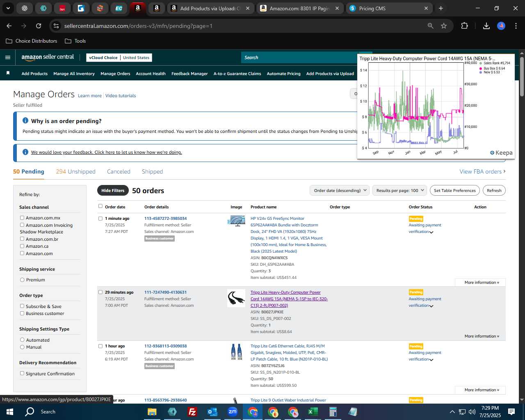Open Chrome three-dot menu
The height and width of the screenshot is (420, 525).
pyautogui.click(x=515, y=26)
